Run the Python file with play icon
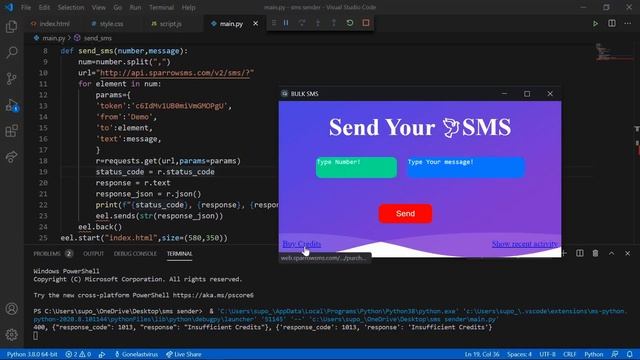This screenshot has width=640, height=360. pyautogui.click(x=596, y=24)
